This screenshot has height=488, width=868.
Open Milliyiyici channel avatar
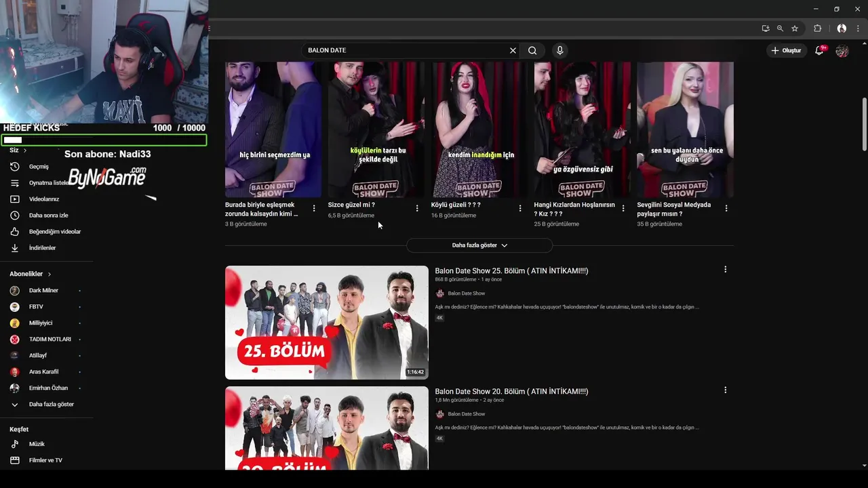[15, 323]
